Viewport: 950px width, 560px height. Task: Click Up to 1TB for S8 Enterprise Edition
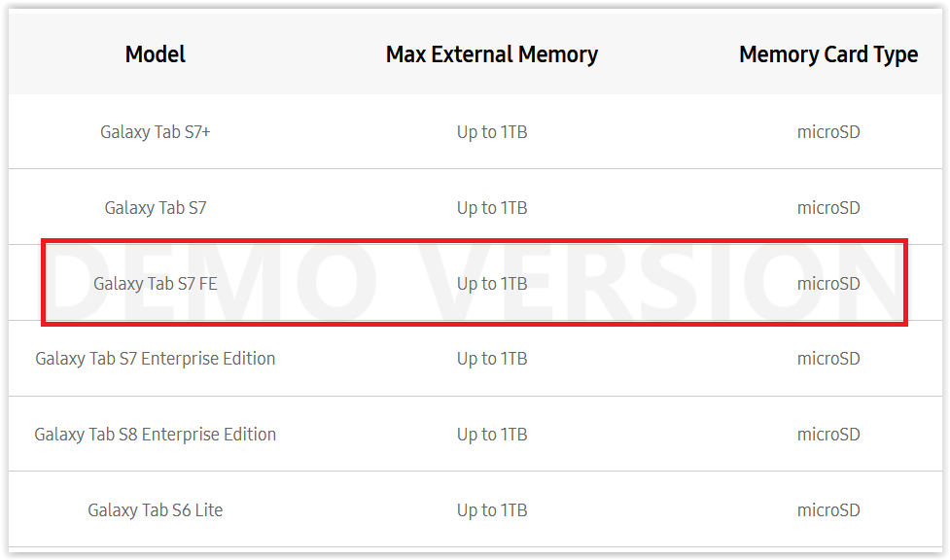(492, 435)
